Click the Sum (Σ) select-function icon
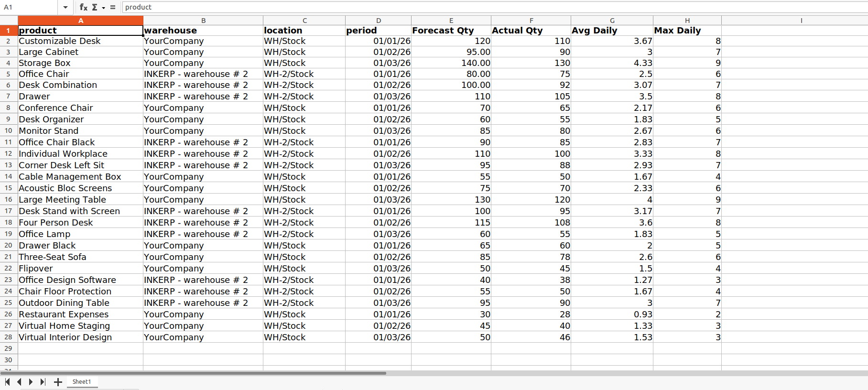Image resolution: width=868 pixels, height=390 pixels. click(95, 7)
